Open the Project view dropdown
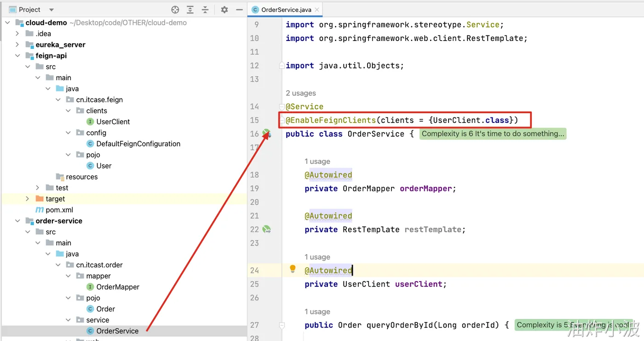The height and width of the screenshot is (341, 644). [51, 10]
